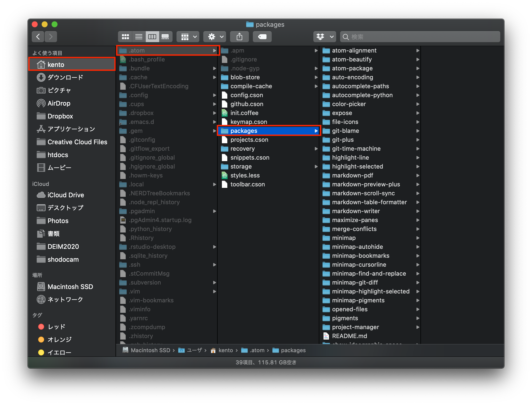Image resolution: width=532 pixels, height=405 pixels.
Task: Open デスクトップ in the sidebar
Action: (x=72, y=208)
